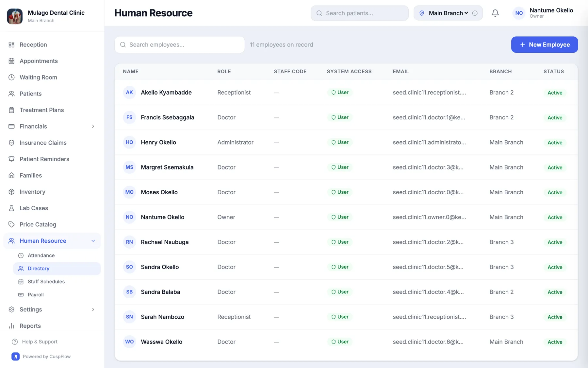Click the Families house icon
The height and width of the screenshot is (368, 588).
[11, 175]
